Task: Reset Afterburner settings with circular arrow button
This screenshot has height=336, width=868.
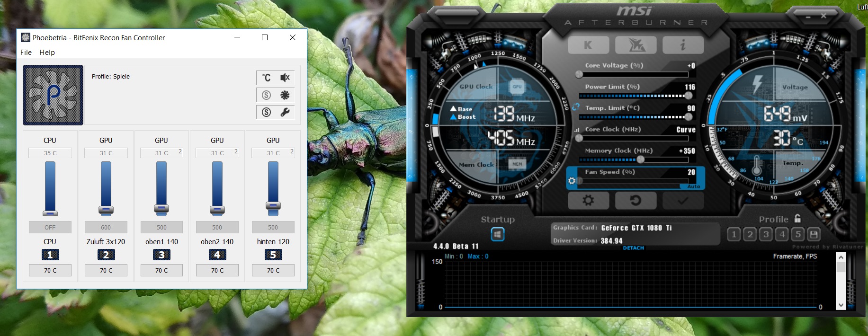Action: [x=635, y=201]
